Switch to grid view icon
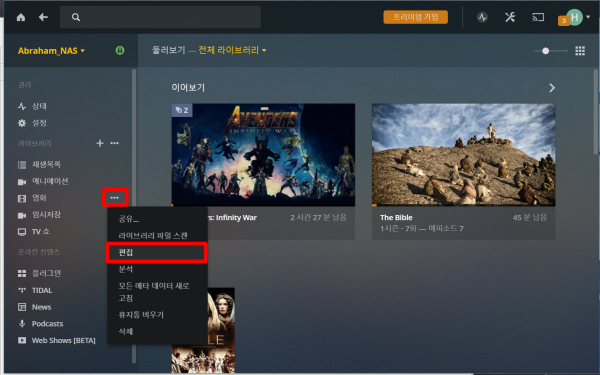 click(x=580, y=51)
